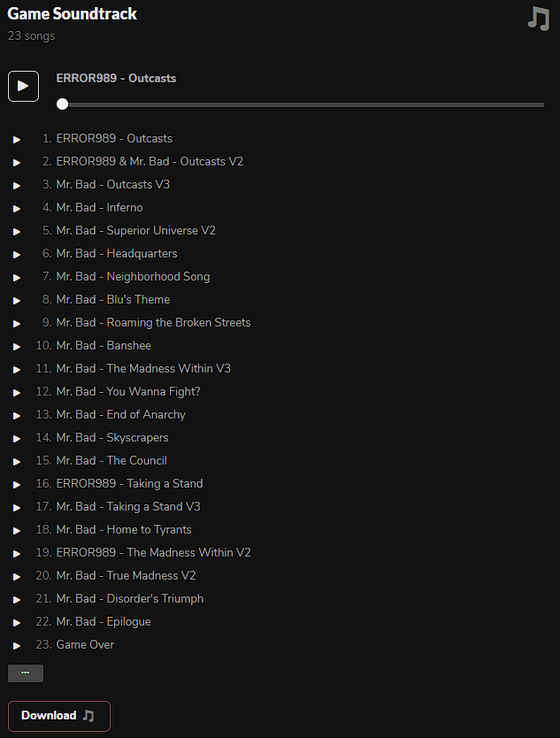
Task: Play Superior Universe V2 with arrow icon
Action: pos(17,232)
